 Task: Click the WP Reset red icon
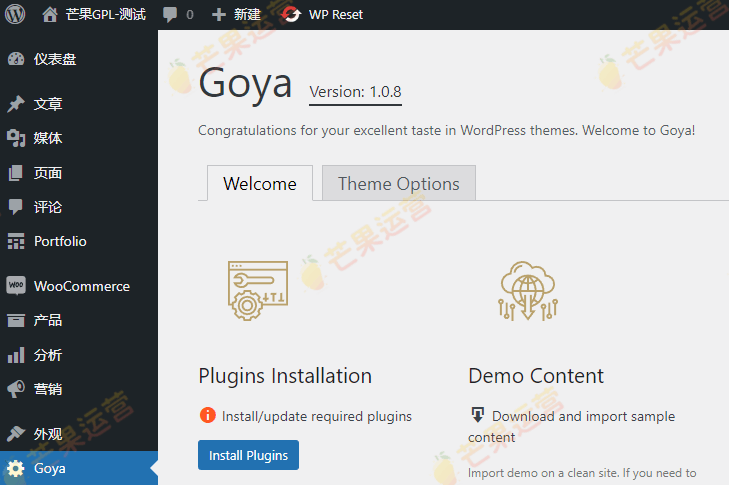291,14
